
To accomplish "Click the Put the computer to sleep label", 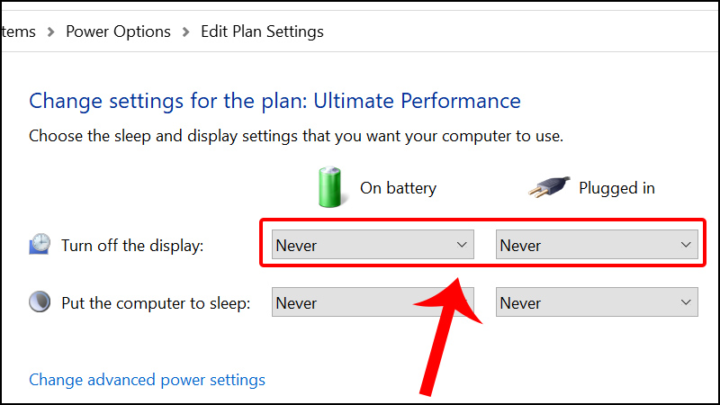I will pos(155,303).
